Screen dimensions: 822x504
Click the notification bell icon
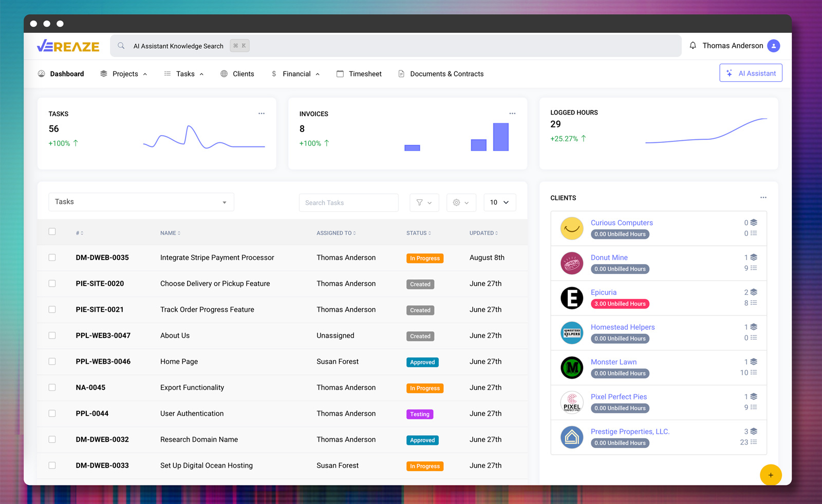coord(693,46)
